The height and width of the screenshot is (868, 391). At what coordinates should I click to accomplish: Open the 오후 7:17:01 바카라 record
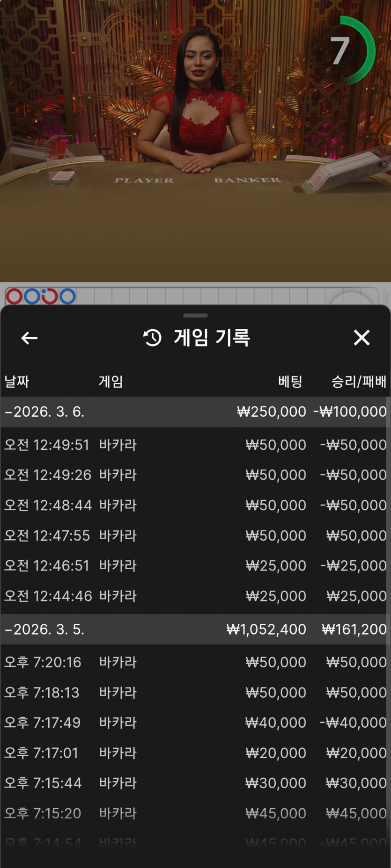tap(195, 752)
